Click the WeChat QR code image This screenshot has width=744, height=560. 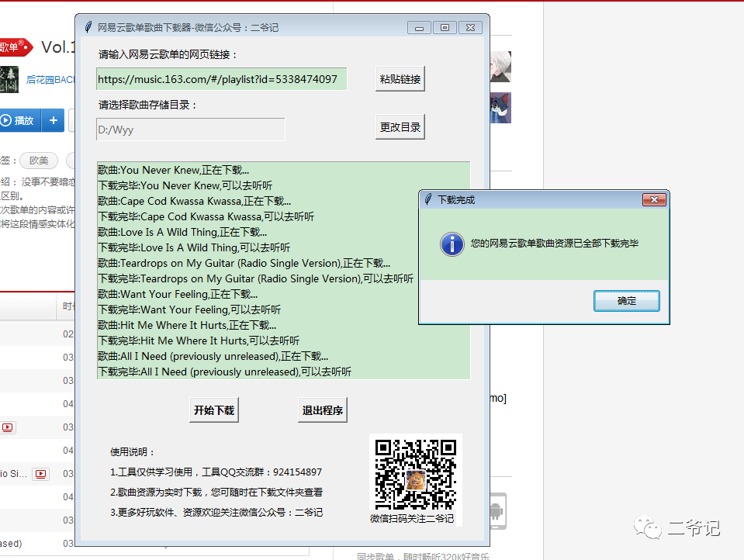(x=416, y=474)
